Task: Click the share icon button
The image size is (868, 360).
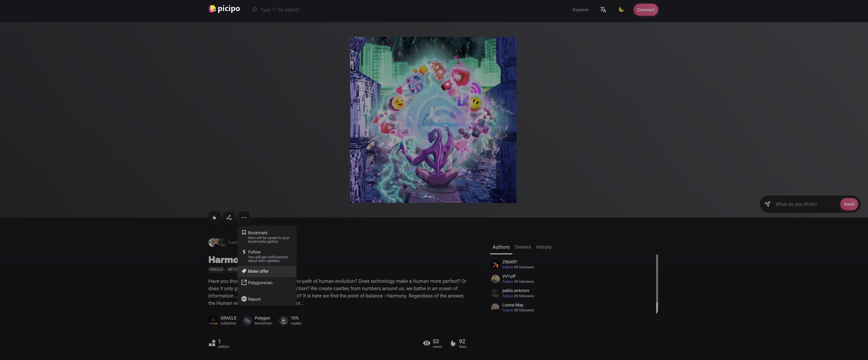Action: [229, 217]
